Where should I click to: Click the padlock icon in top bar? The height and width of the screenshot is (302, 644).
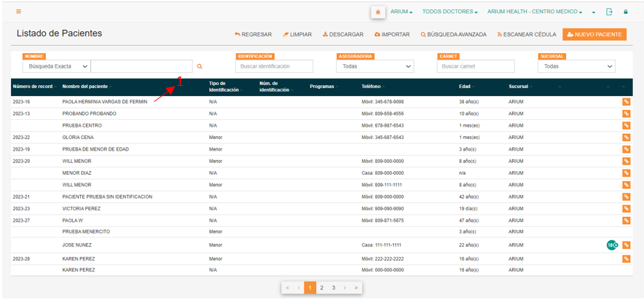(x=626, y=12)
